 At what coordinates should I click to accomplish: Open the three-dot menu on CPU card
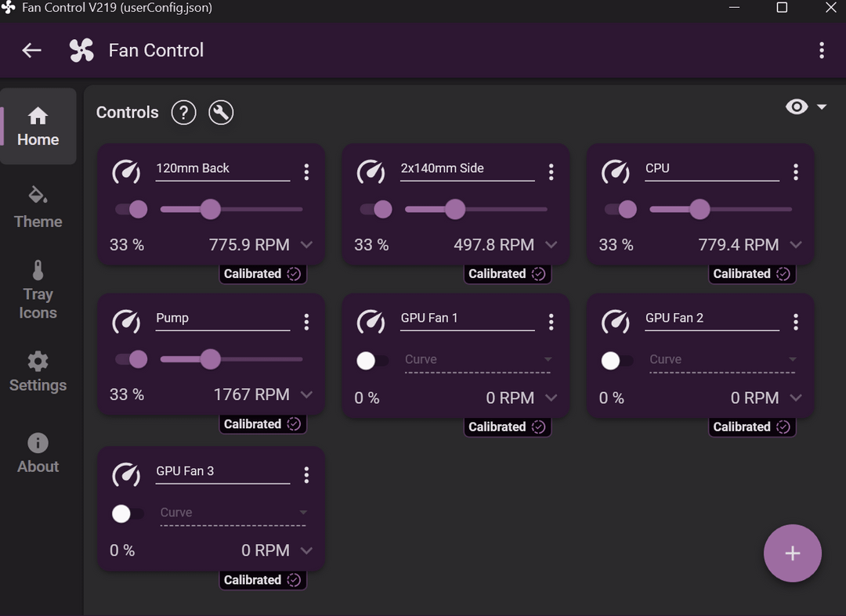tap(796, 172)
